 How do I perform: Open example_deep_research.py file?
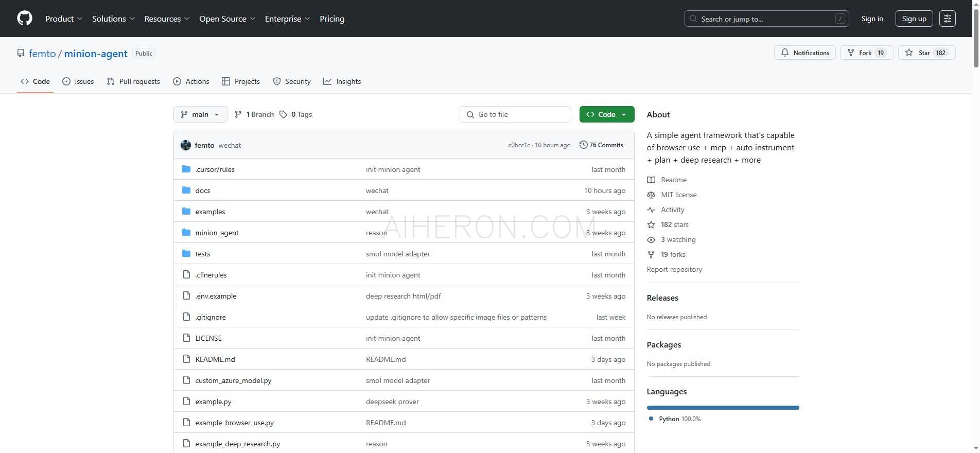(x=238, y=444)
